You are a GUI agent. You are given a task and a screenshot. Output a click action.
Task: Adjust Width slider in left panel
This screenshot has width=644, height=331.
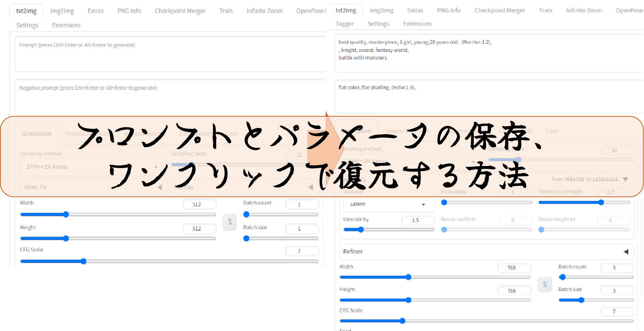tap(118, 215)
